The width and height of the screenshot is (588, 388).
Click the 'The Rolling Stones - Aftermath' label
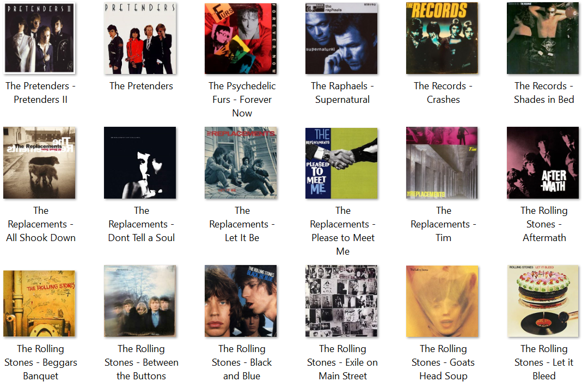coord(544,224)
